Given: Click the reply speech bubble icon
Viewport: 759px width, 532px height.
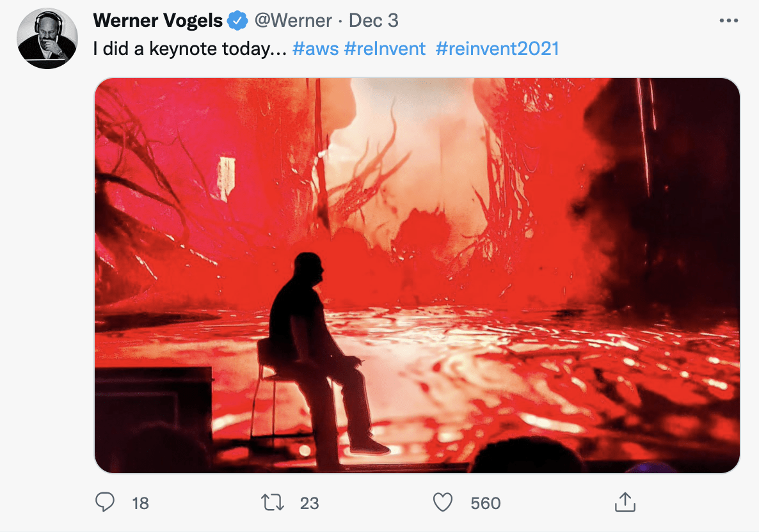Looking at the screenshot, I should pyautogui.click(x=104, y=502).
